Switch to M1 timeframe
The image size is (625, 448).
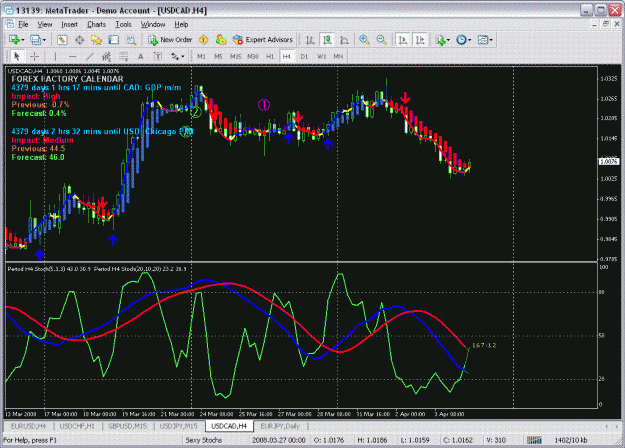(201, 56)
